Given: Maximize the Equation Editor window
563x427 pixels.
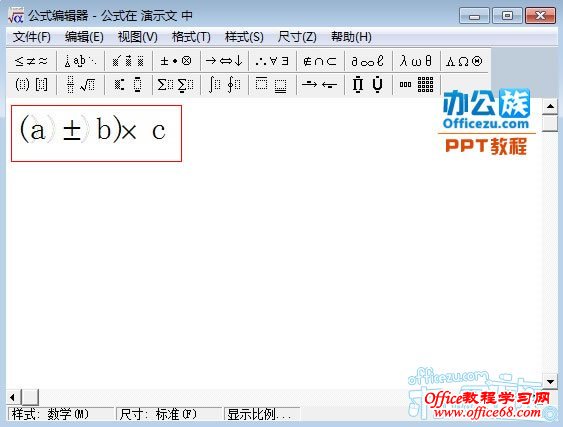Looking at the screenshot, I should pos(507,16).
